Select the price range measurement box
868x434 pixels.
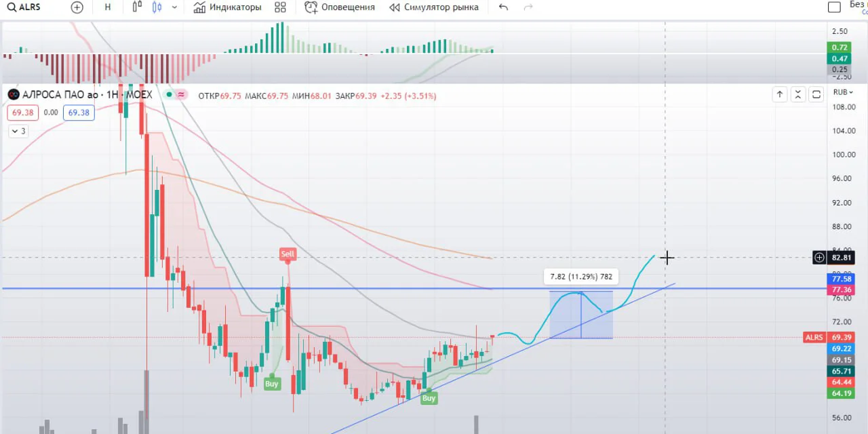tap(581, 315)
